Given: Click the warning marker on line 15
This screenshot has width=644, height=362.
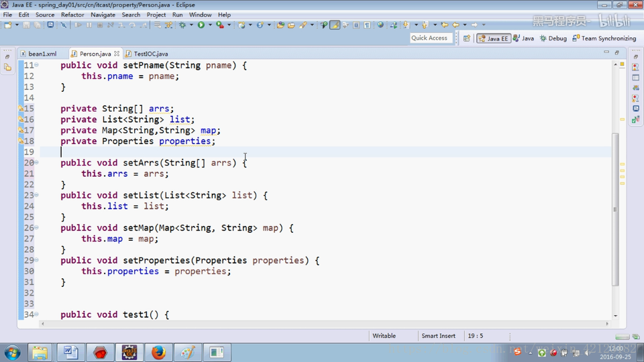Looking at the screenshot, I should tap(21, 109).
